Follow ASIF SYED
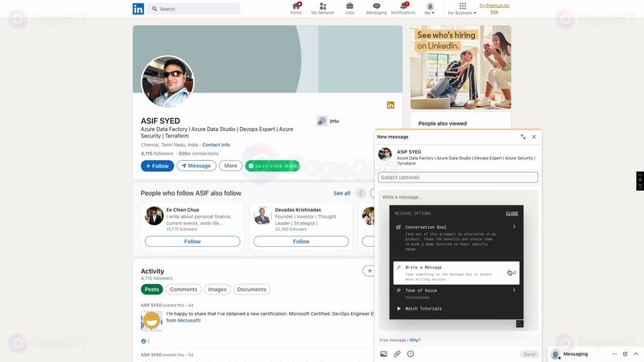This screenshot has height=362, width=644. tap(157, 166)
